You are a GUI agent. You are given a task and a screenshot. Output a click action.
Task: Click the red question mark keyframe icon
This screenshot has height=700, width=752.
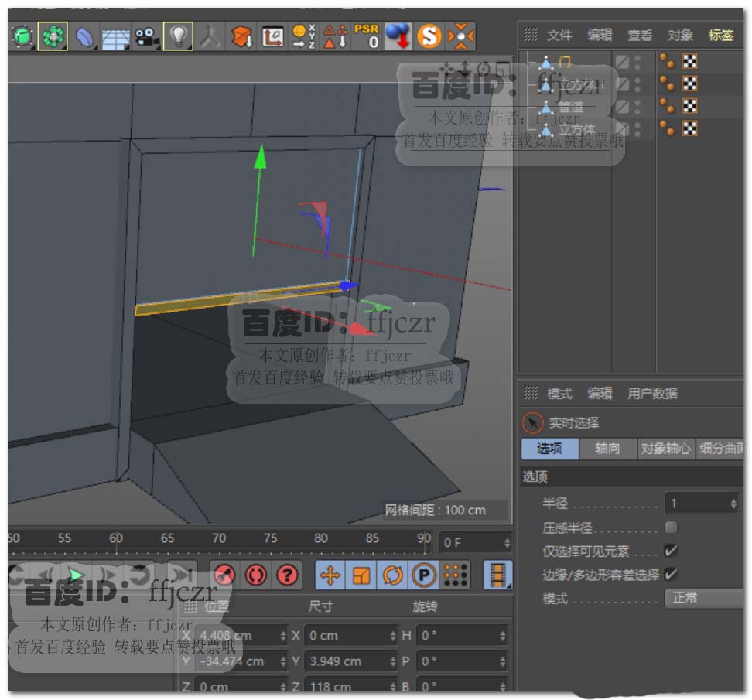click(x=287, y=575)
